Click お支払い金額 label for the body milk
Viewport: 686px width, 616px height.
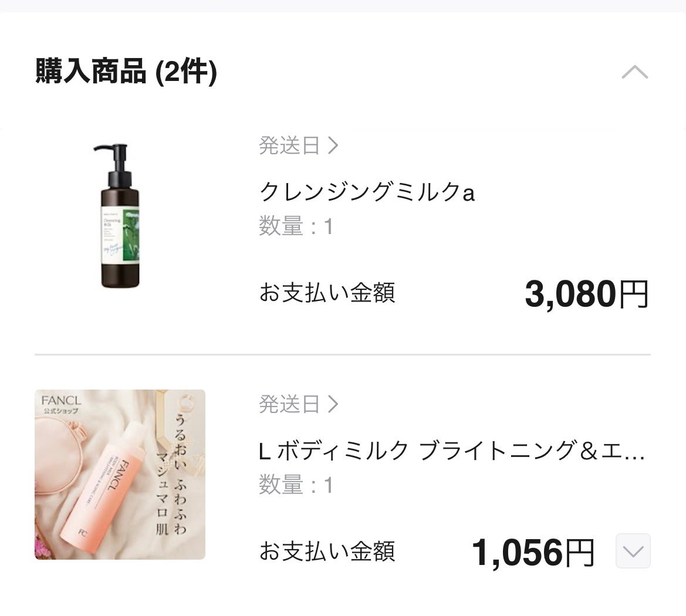(x=327, y=551)
